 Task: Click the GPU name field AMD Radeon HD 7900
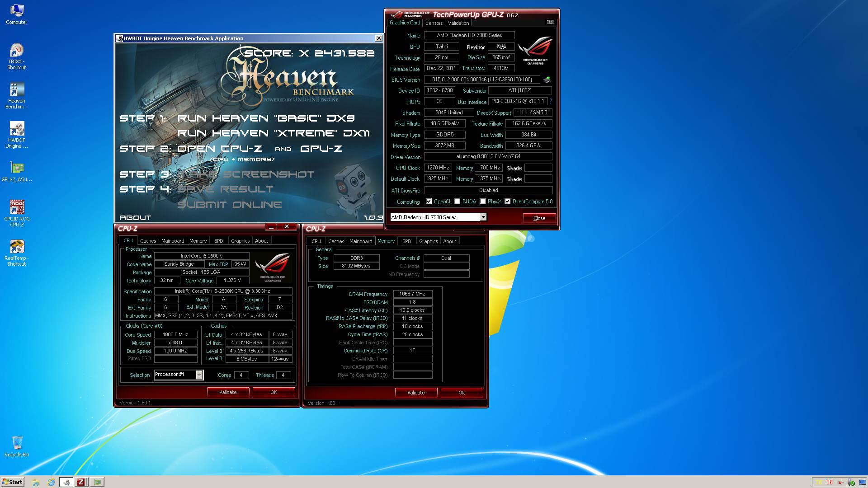click(x=469, y=35)
